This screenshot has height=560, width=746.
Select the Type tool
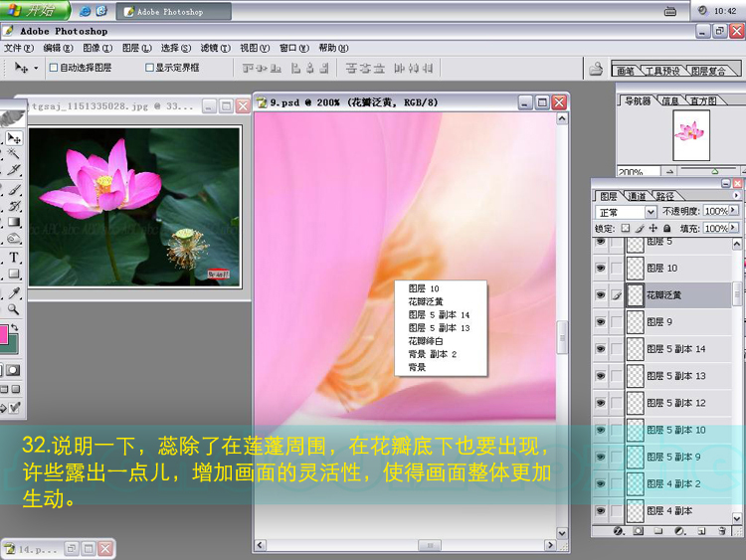[x=14, y=258]
